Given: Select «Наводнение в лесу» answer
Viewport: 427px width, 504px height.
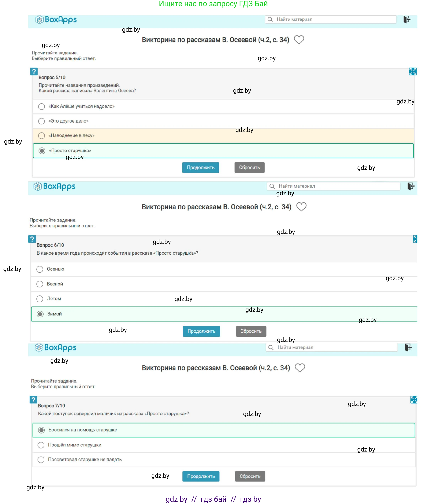Looking at the screenshot, I should 42,136.
